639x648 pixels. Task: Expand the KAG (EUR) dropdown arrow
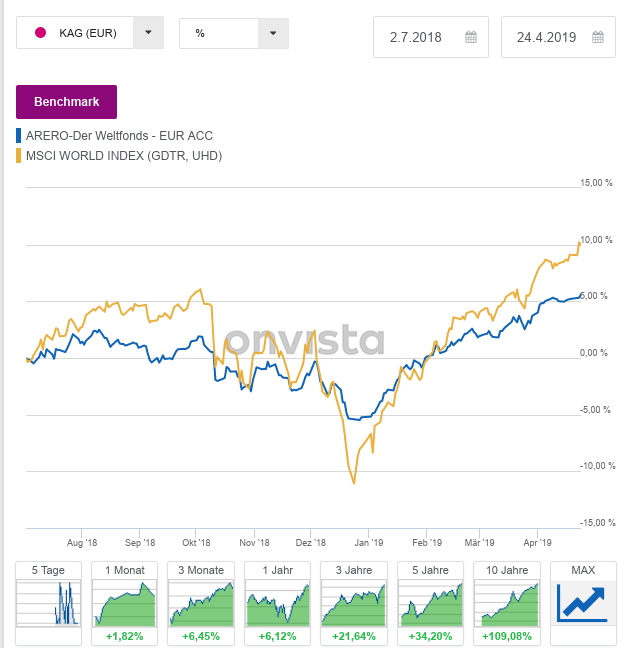tap(148, 33)
